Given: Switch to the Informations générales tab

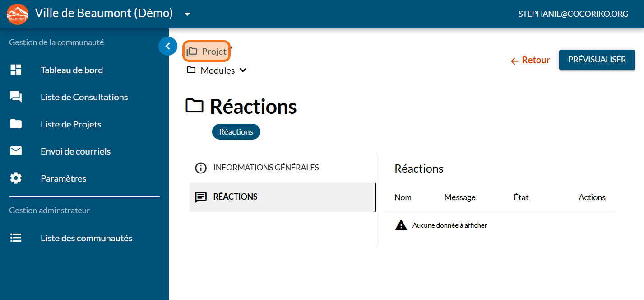Looking at the screenshot, I should point(266,168).
